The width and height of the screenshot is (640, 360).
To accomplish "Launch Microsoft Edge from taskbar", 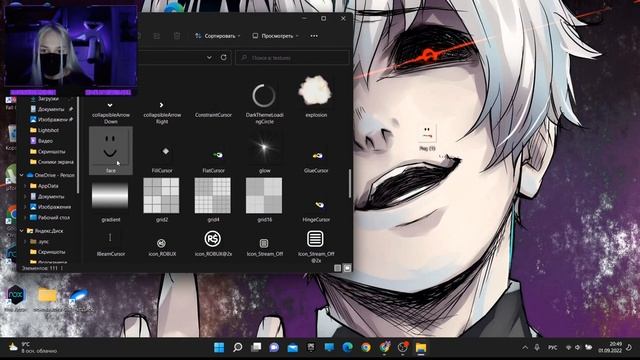I will point(347,347).
